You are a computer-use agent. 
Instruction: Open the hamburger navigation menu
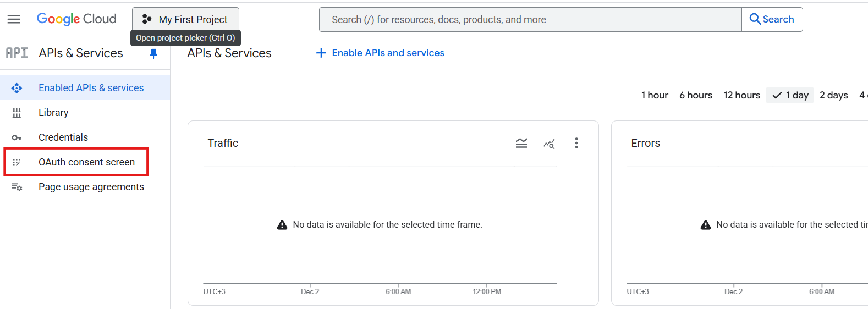(14, 19)
